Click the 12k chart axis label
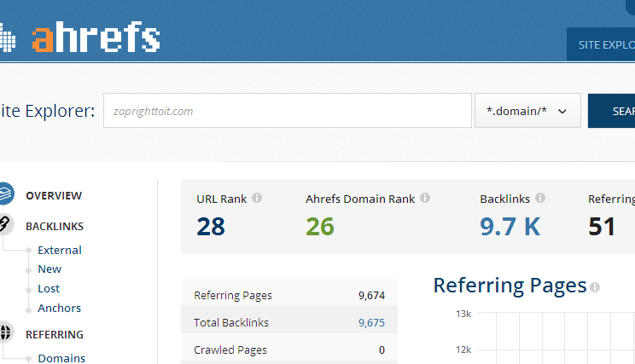The width and height of the screenshot is (635, 364). 463,350
